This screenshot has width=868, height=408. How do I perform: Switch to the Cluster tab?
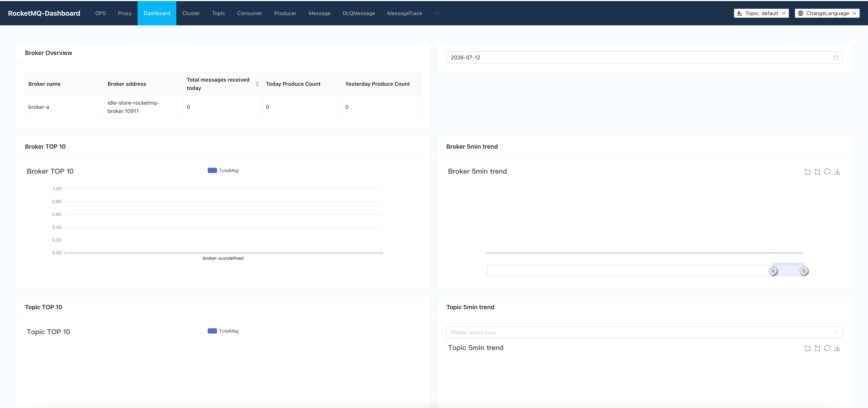(x=191, y=13)
